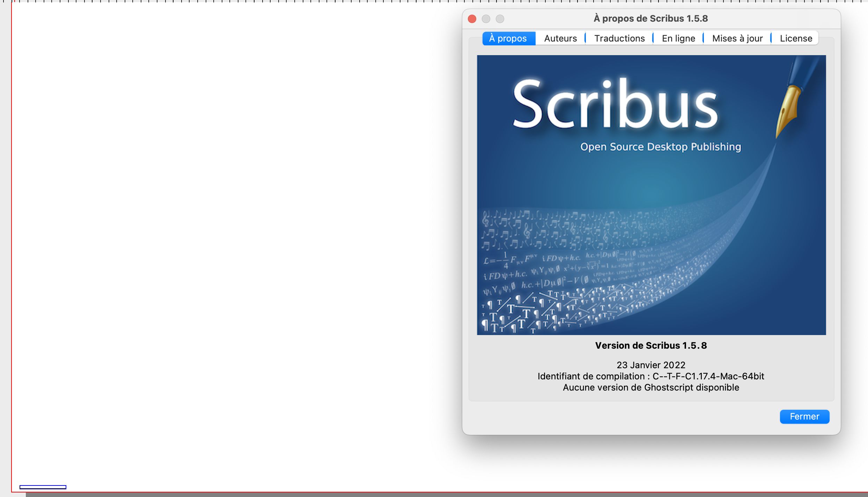The width and height of the screenshot is (868, 497).
Task: Click the Ghostscript availability message
Action: coord(650,387)
